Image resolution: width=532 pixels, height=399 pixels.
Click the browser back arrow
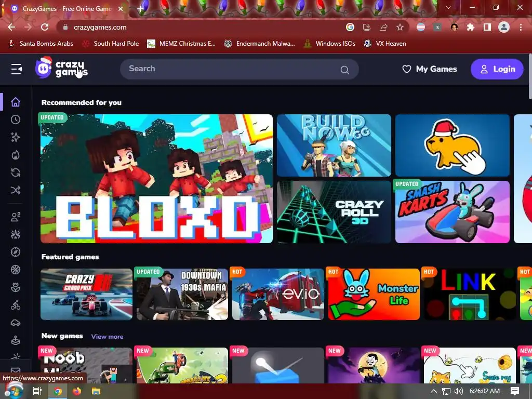[x=11, y=27]
